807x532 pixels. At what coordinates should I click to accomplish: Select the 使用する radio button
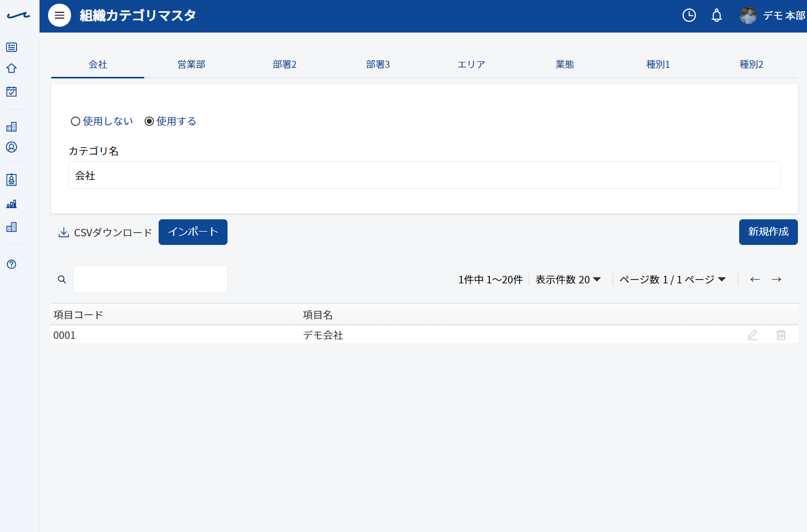(149, 121)
